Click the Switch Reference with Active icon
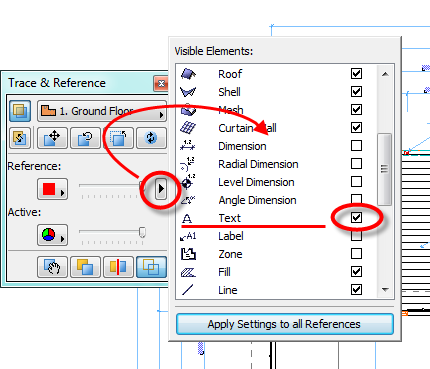 [20, 138]
